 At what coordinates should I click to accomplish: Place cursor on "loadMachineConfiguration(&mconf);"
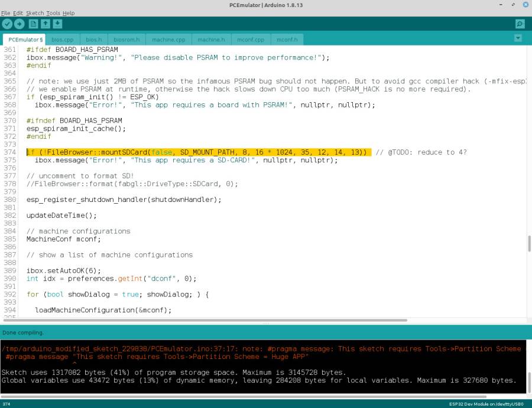103,310
